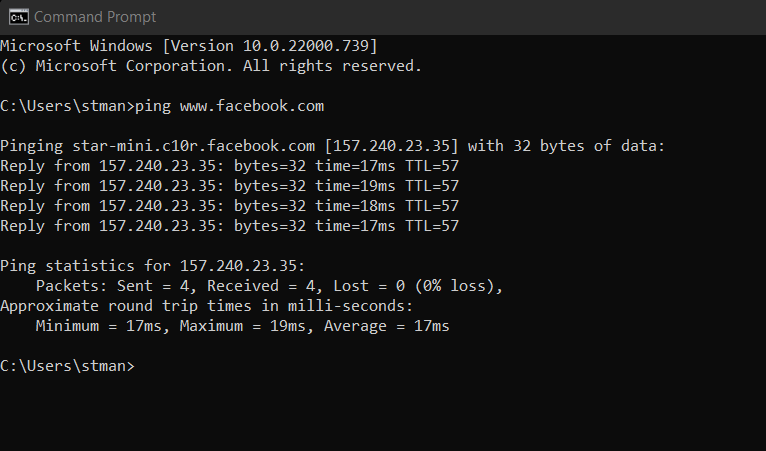Click the first reply line showing time=17ms
The image size is (766, 451).
(x=229, y=166)
